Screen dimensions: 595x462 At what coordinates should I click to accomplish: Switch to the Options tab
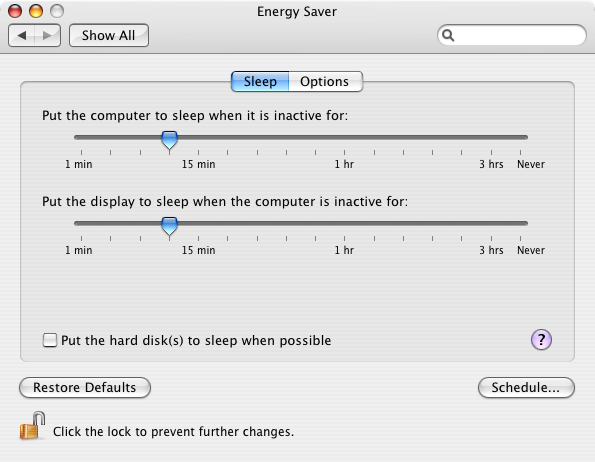(325, 82)
